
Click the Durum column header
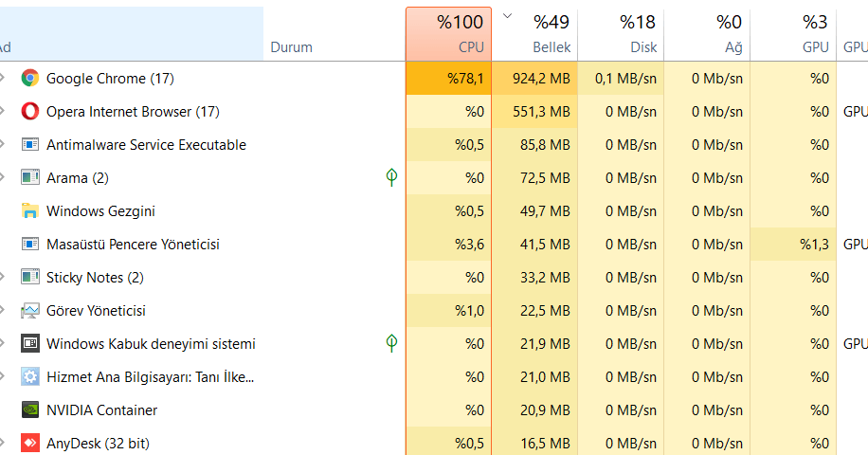click(x=291, y=46)
